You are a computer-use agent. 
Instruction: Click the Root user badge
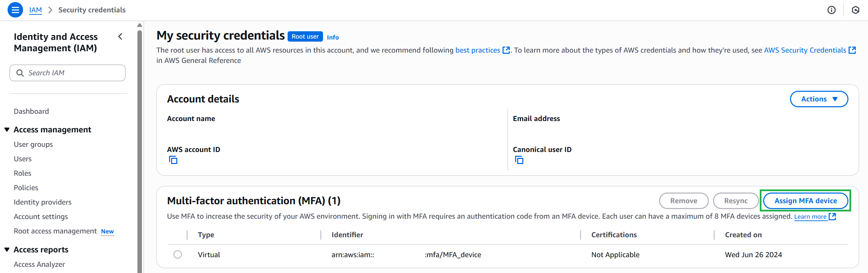pos(305,36)
